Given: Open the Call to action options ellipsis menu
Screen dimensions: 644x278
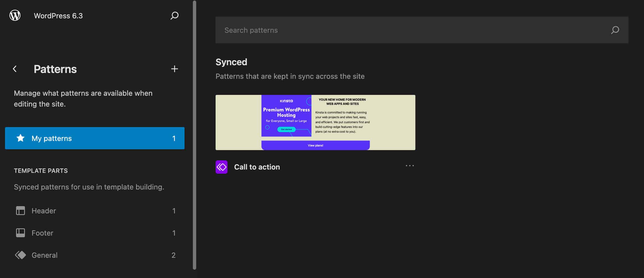Looking at the screenshot, I should coord(410,166).
